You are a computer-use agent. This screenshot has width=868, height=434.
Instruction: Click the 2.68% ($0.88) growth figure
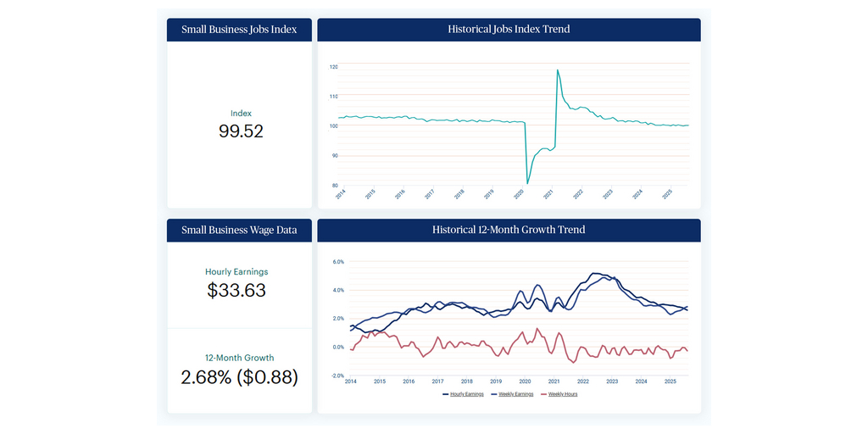click(x=239, y=377)
